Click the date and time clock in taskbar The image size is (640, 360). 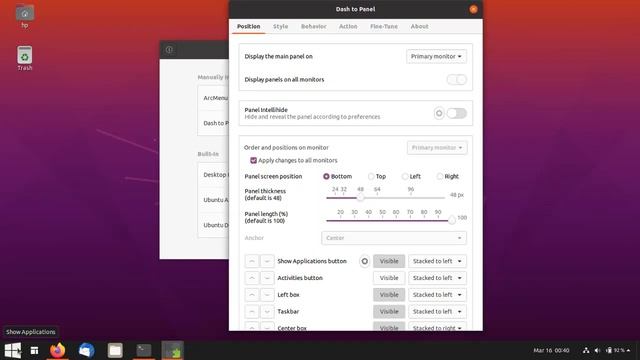click(551, 350)
